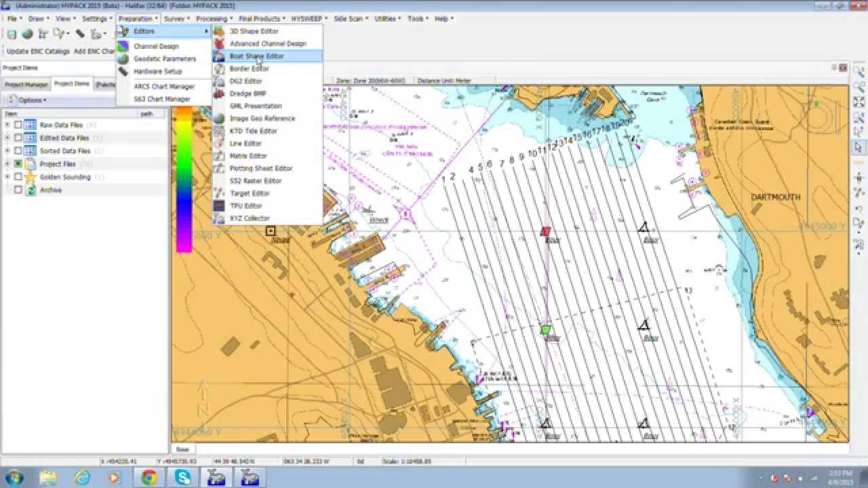Open the Draw menu
The width and height of the screenshot is (868, 488).
point(37,19)
